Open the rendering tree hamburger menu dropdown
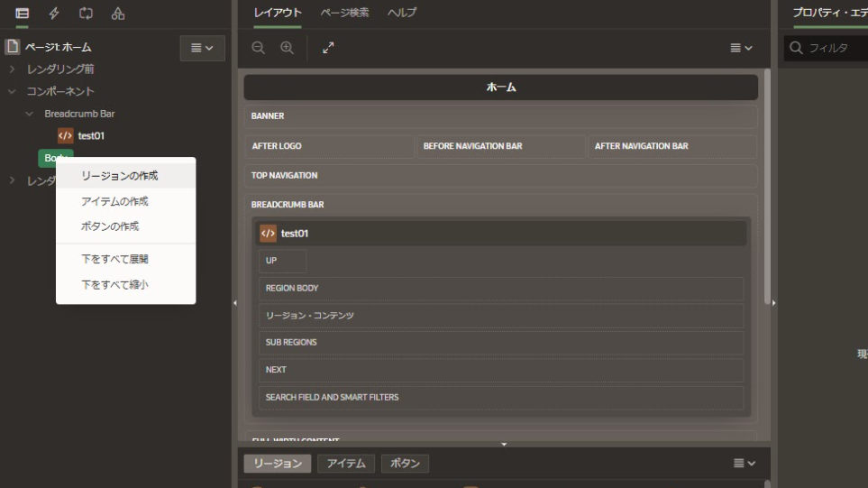This screenshot has height=488, width=868. click(203, 47)
